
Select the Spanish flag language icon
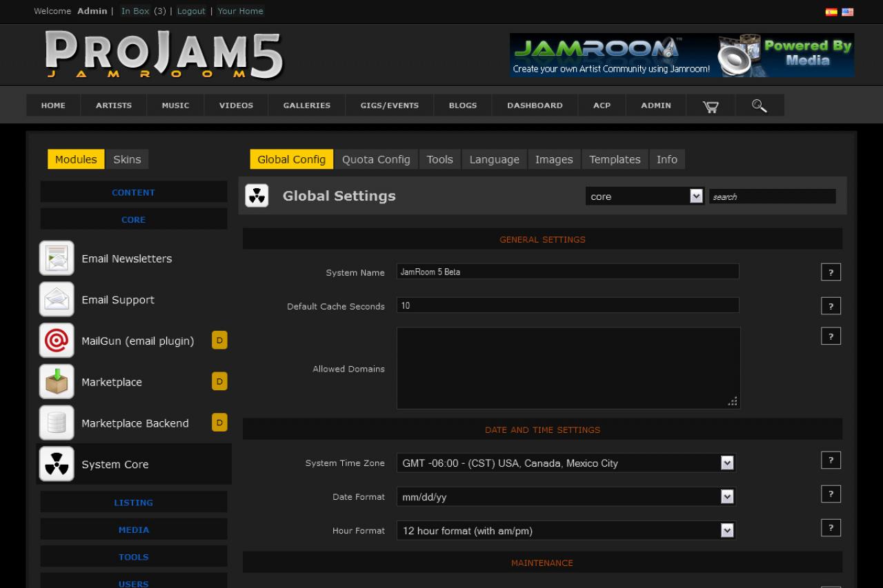831,12
